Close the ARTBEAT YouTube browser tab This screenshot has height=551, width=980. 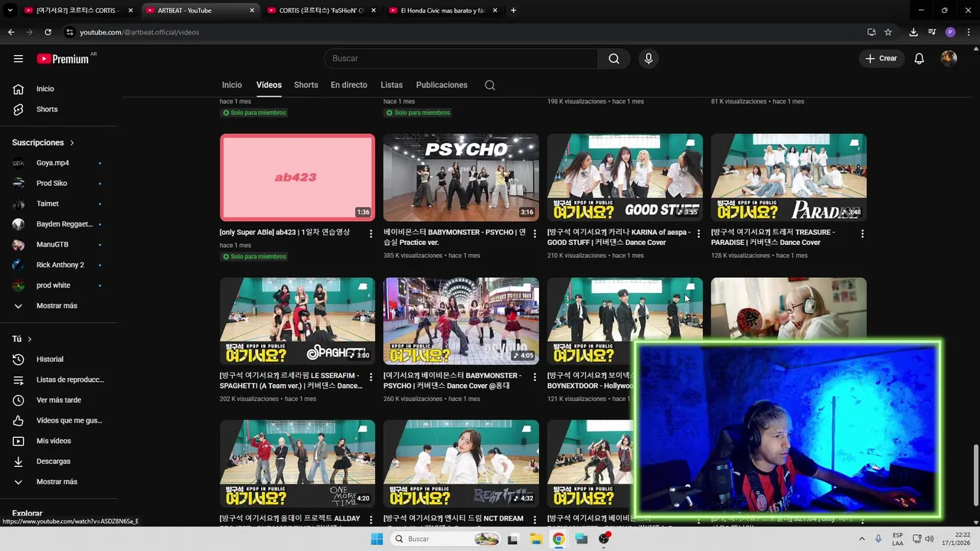252,11
